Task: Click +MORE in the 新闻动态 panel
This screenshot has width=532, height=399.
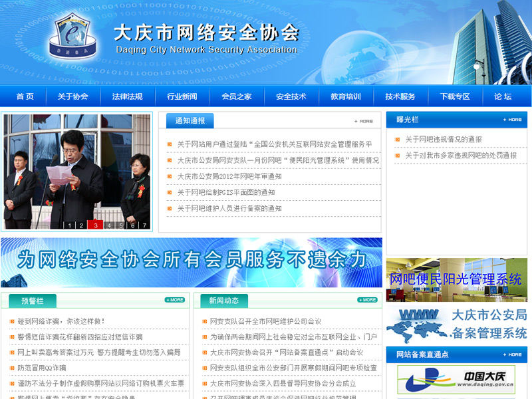Action: [x=366, y=299]
